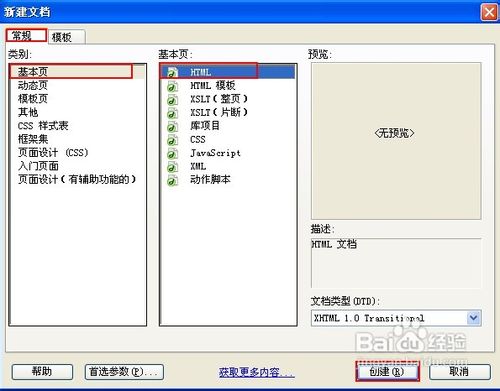The width and height of the screenshot is (500, 391).
Task: Choose HTML 模板 page type
Action: coord(228,86)
